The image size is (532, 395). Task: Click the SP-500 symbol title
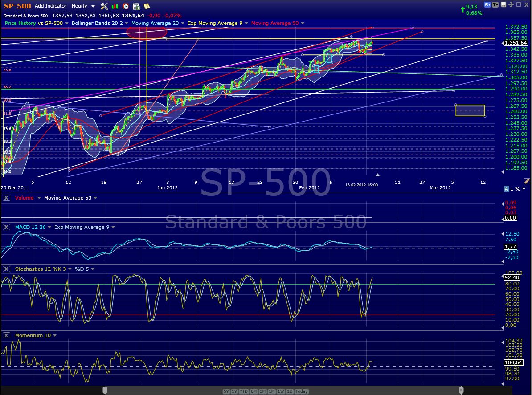point(17,6)
